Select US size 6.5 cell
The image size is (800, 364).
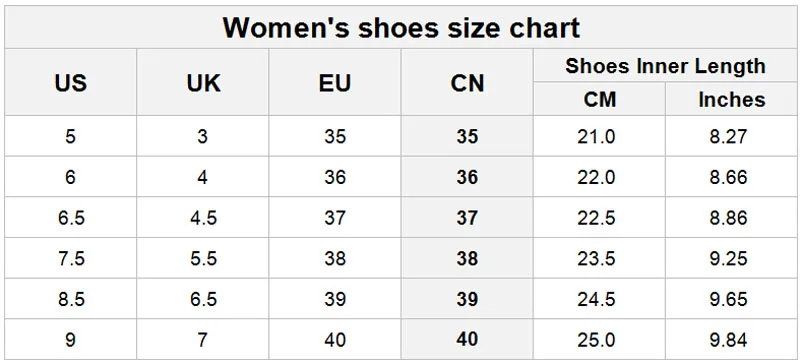pos(71,217)
